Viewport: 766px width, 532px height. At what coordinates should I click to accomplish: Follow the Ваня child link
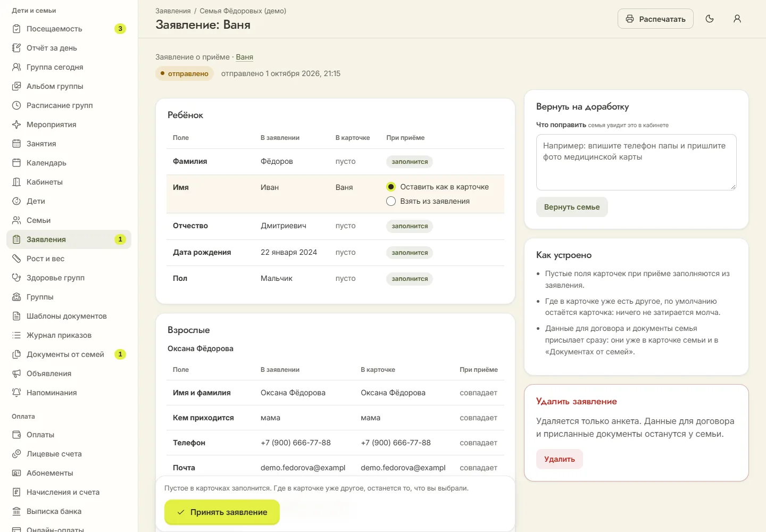[245, 57]
